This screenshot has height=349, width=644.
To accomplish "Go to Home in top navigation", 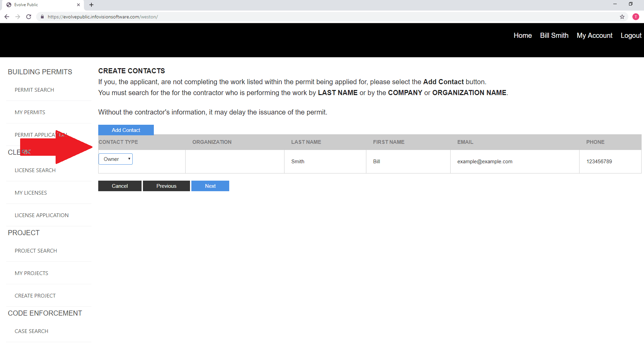I will coord(523,35).
